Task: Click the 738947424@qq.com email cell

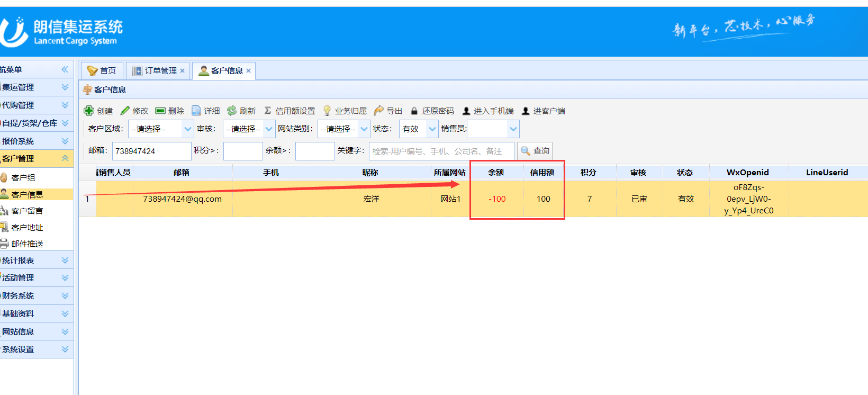Action: (182, 199)
